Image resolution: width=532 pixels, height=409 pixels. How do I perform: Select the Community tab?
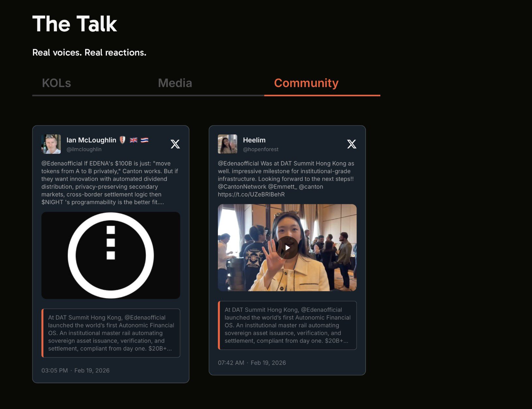(306, 83)
